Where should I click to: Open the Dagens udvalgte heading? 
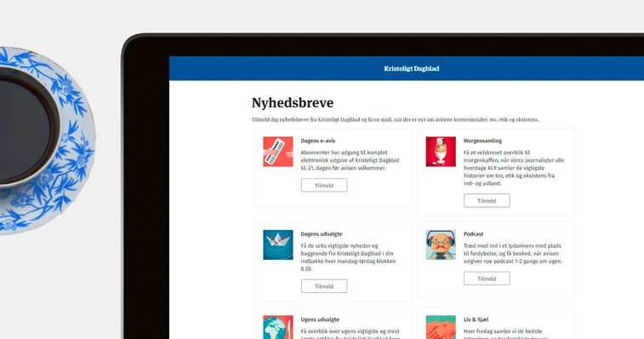pos(322,233)
